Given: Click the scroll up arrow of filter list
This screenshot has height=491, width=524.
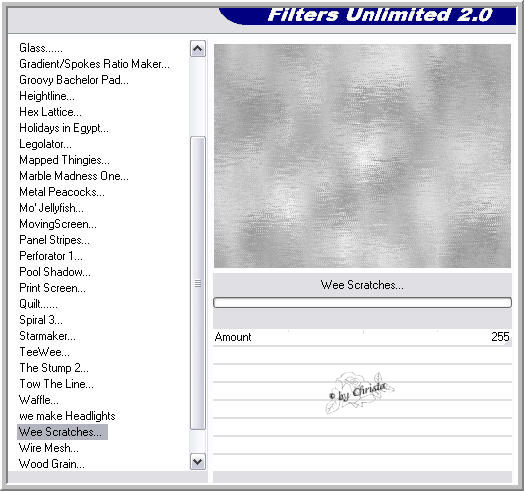Looking at the screenshot, I should [x=198, y=49].
